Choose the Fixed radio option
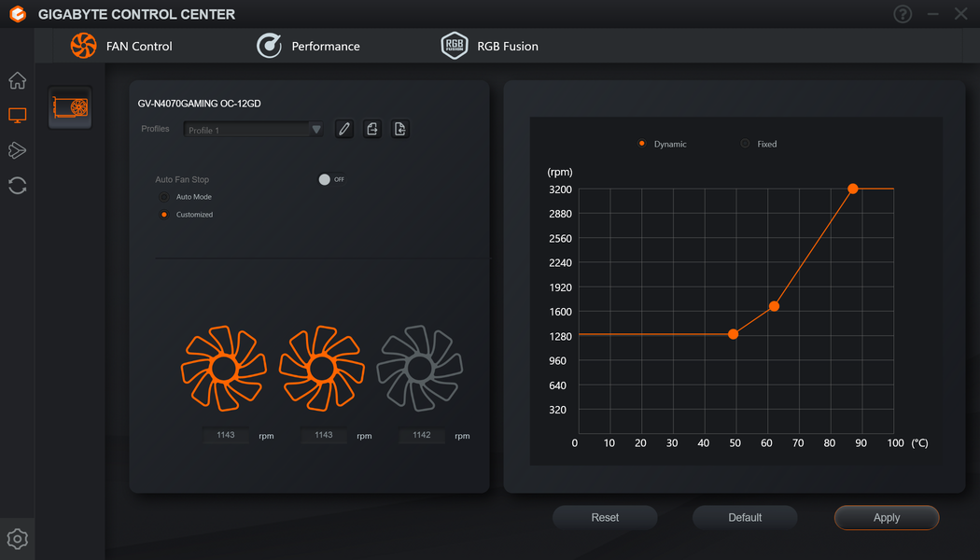The image size is (980, 560). (x=745, y=144)
